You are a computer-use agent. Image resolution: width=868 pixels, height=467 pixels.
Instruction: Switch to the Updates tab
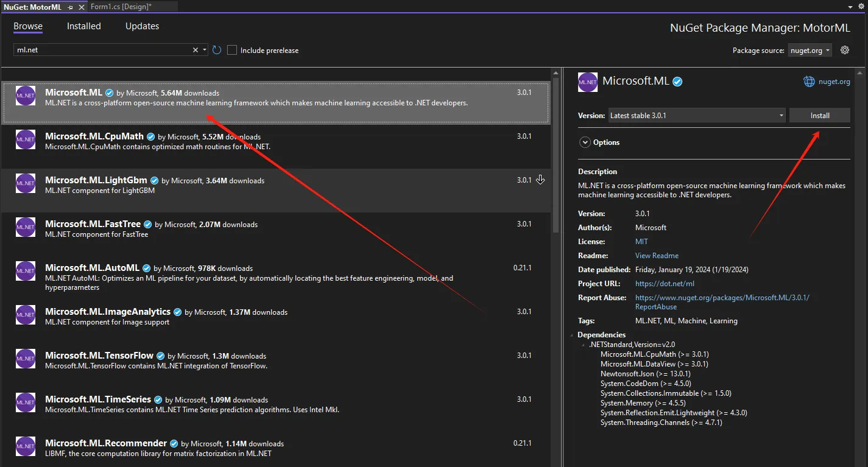click(x=142, y=26)
